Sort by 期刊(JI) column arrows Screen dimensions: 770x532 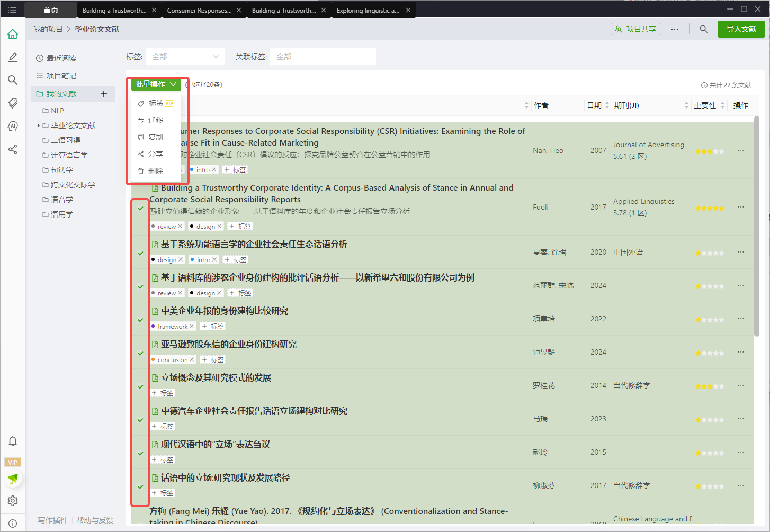point(686,105)
